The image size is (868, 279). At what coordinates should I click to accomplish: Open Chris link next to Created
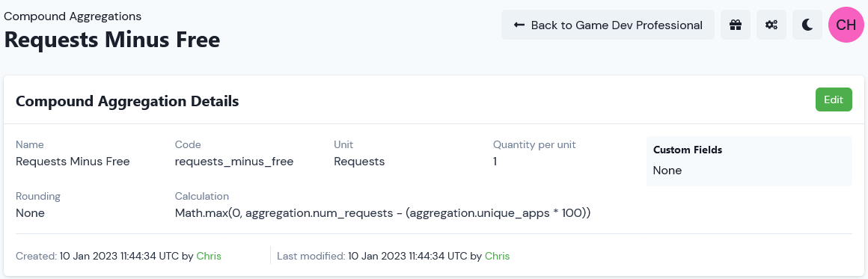pos(209,257)
